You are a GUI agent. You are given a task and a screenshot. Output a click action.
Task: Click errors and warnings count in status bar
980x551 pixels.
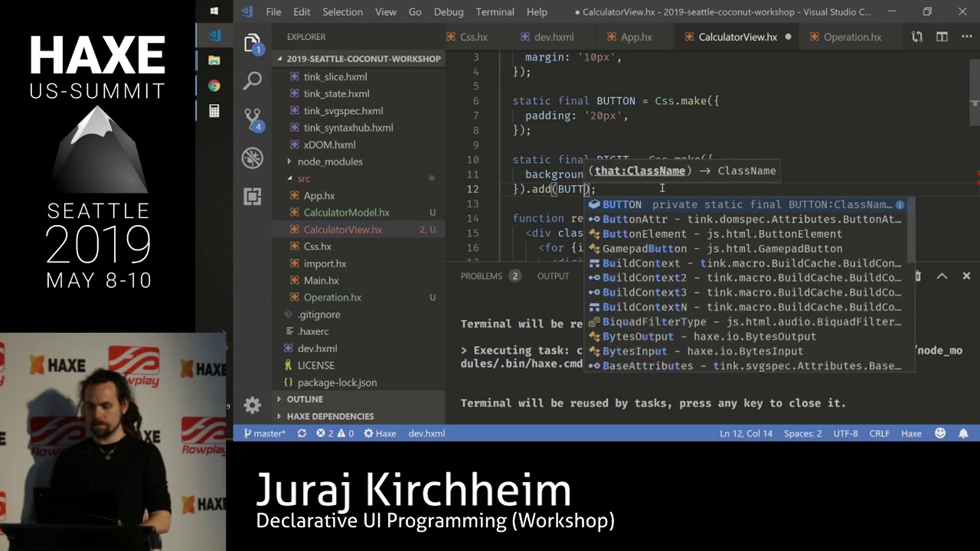click(335, 433)
